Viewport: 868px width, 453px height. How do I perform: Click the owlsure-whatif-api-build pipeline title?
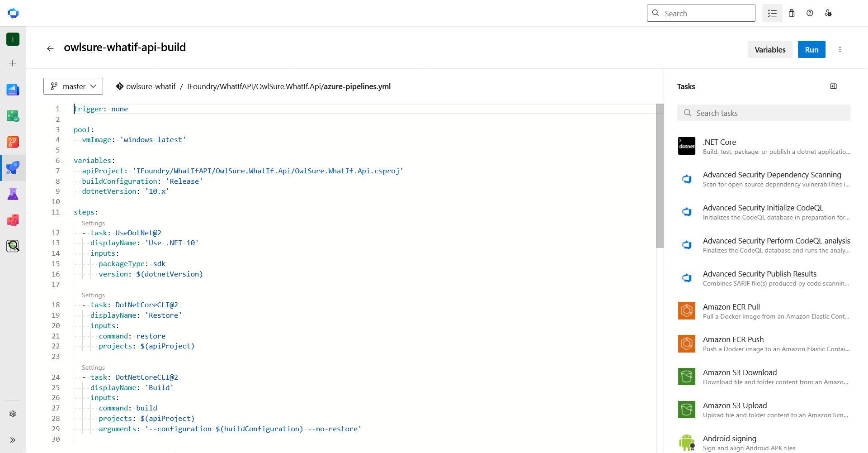coord(125,48)
